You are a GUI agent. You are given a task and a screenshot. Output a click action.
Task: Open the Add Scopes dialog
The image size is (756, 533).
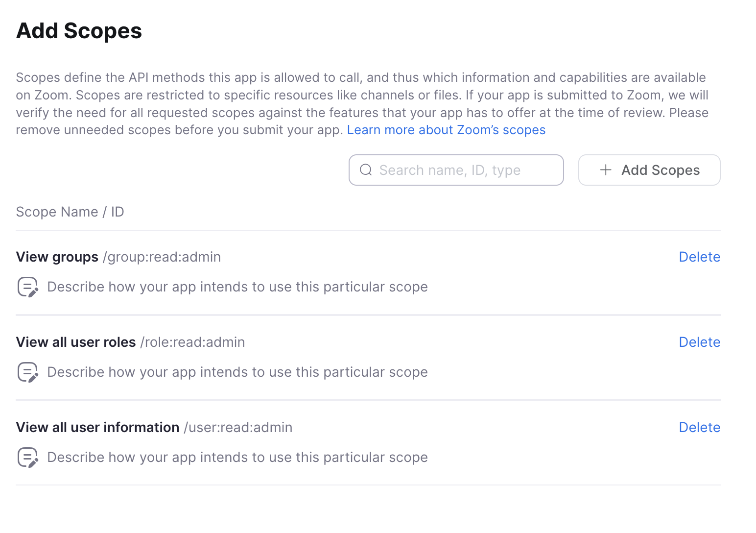coord(649,170)
